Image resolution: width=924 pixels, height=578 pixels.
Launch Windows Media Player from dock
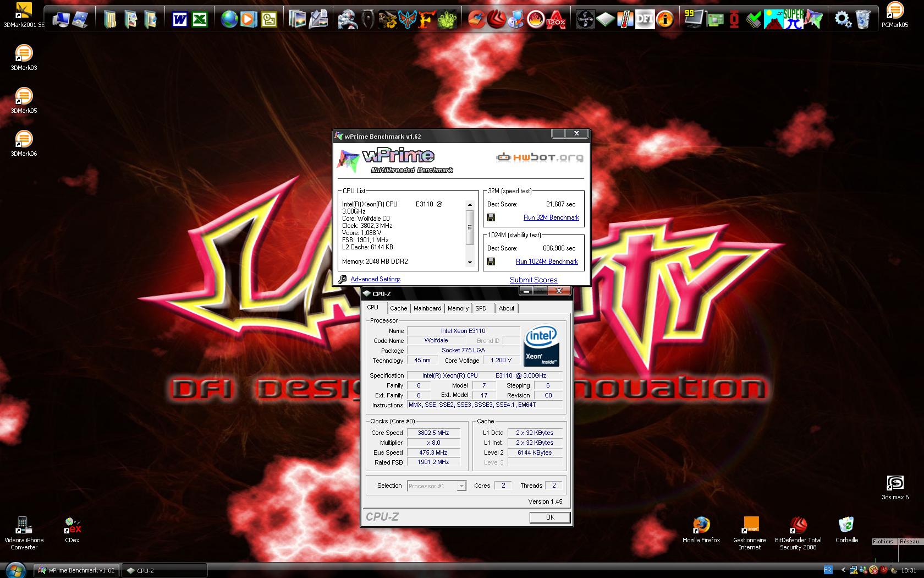[x=249, y=20]
